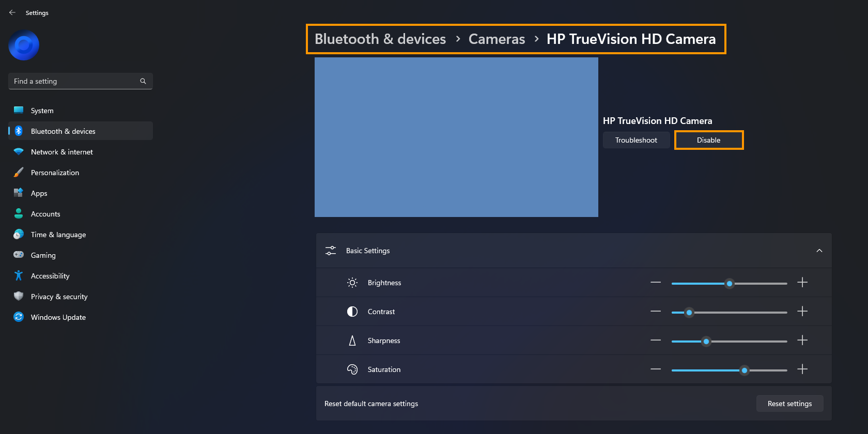
Task: Open Time & language settings
Action: 81,235
